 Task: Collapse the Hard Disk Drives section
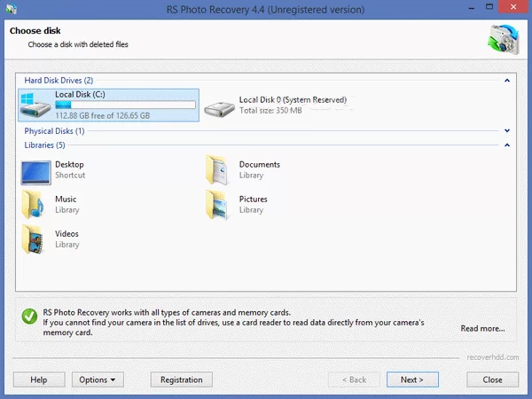pos(507,81)
